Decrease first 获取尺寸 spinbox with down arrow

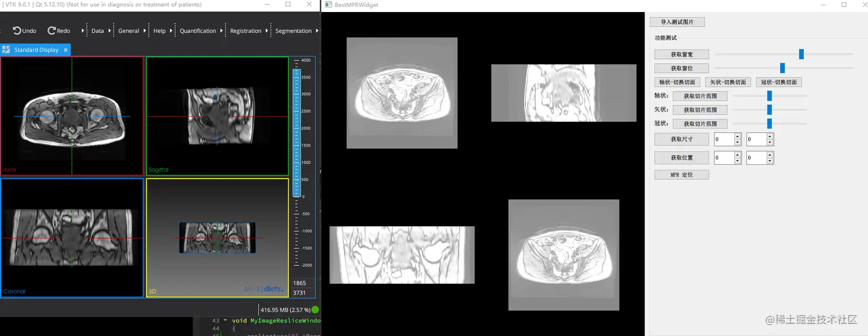[738, 142]
